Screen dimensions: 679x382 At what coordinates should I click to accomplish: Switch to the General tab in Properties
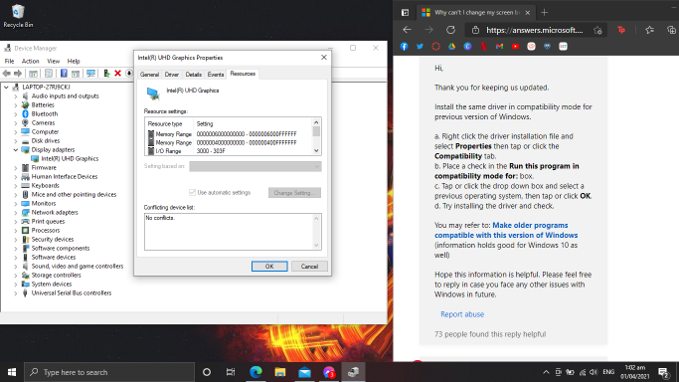[149, 74]
